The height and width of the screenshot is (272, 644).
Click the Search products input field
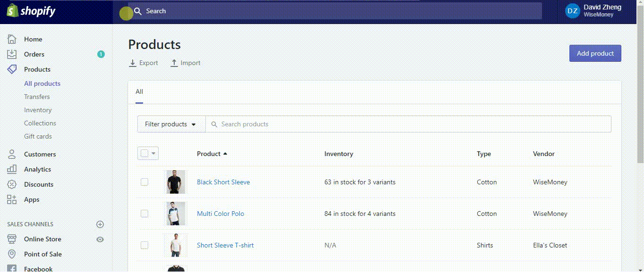click(x=408, y=124)
